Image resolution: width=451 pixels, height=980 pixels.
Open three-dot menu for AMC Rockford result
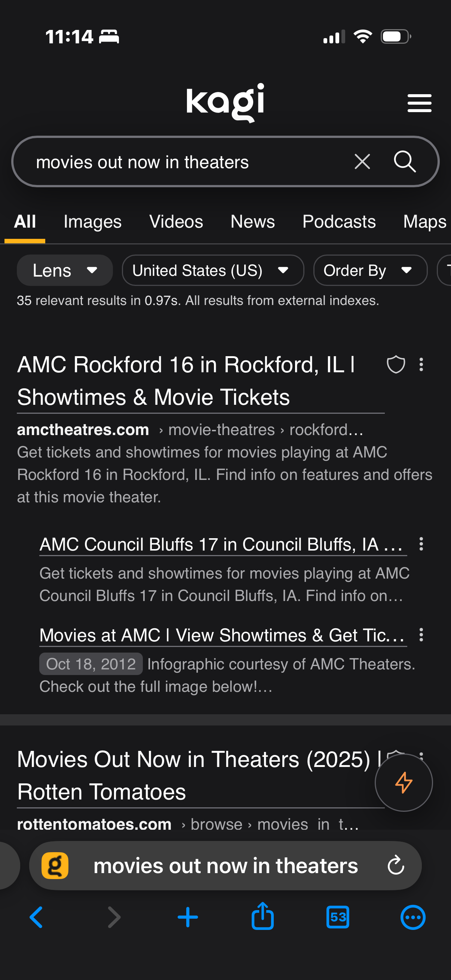pyautogui.click(x=421, y=364)
